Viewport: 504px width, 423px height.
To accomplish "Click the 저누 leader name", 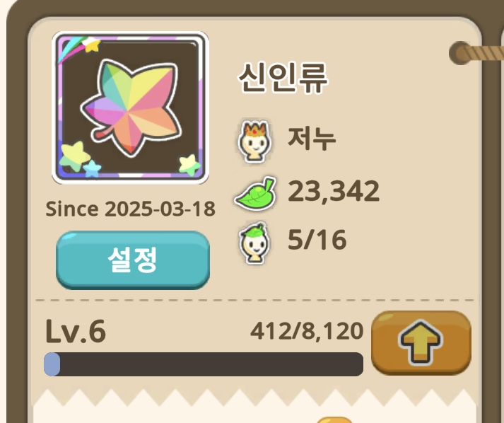I will tap(312, 139).
